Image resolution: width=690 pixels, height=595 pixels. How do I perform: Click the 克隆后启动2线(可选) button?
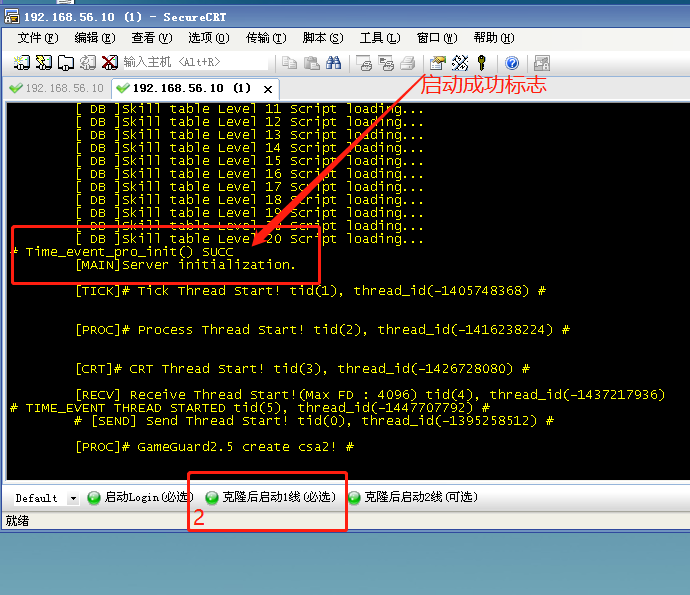413,497
